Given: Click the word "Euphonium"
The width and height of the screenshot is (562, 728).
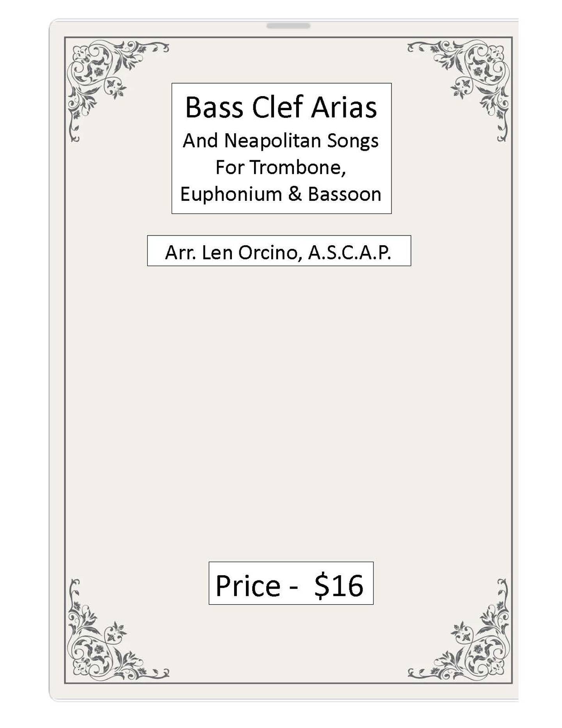Looking at the screenshot, I should [x=231, y=194].
